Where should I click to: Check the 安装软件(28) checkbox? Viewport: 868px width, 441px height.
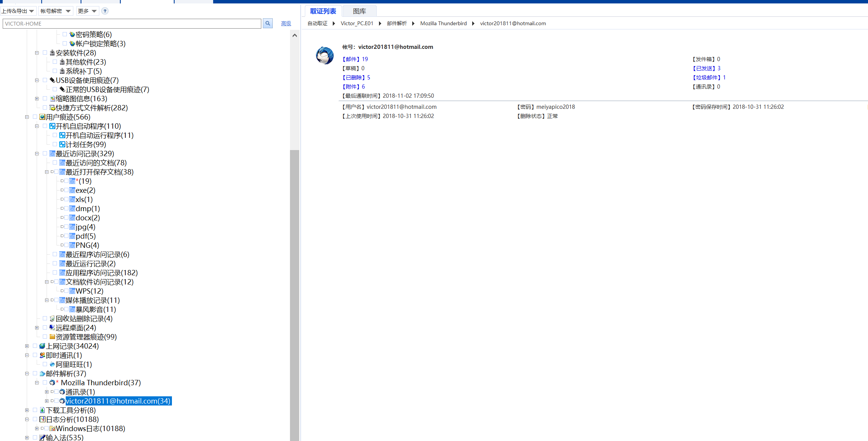[45, 53]
